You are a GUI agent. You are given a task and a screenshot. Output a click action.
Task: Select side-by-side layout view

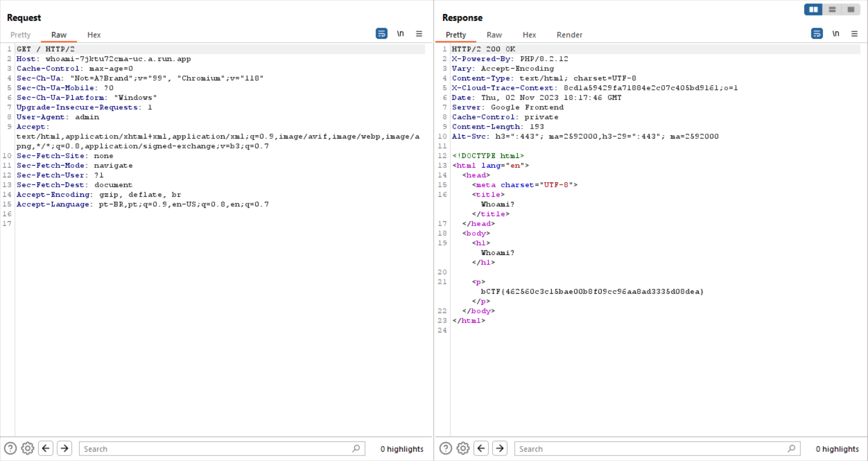[814, 9]
